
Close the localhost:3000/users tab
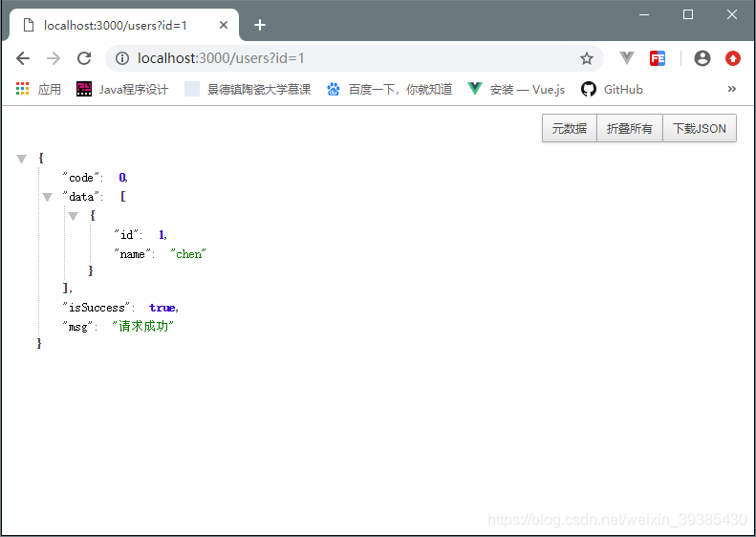[224, 25]
